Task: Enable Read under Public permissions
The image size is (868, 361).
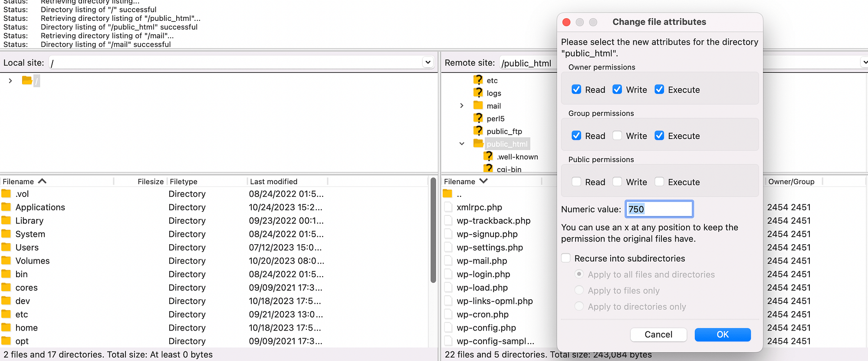Action: tap(576, 182)
